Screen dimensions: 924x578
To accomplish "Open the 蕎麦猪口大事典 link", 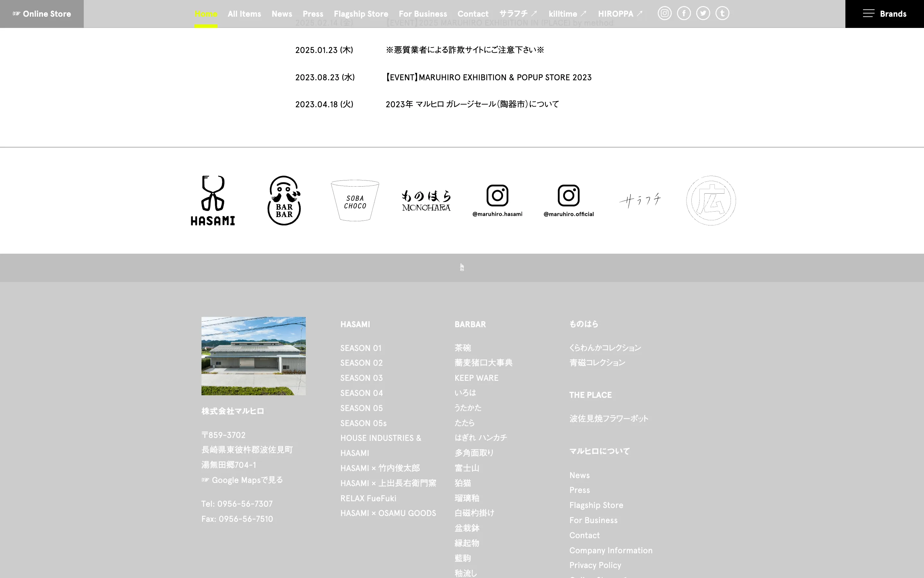I will (483, 363).
